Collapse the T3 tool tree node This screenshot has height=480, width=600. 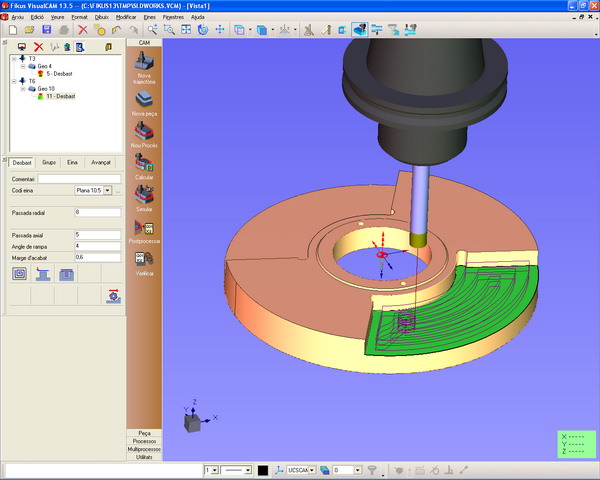pyautogui.click(x=13, y=59)
